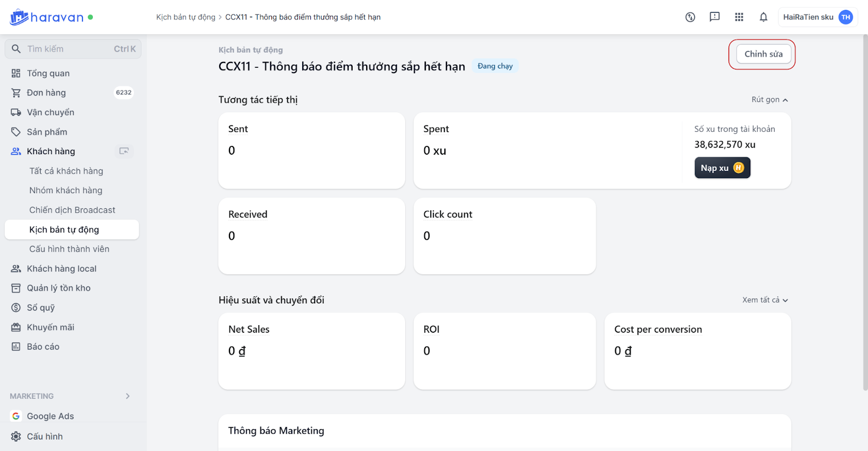Viewport: 868px width, 451px height.
Task: Collapse section with Rút gọn
Action: 769,100
